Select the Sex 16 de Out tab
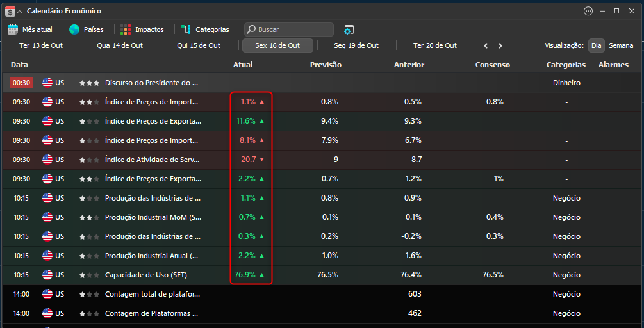The image size is (644, 328). pyautogui.click(x=277, y=45)
